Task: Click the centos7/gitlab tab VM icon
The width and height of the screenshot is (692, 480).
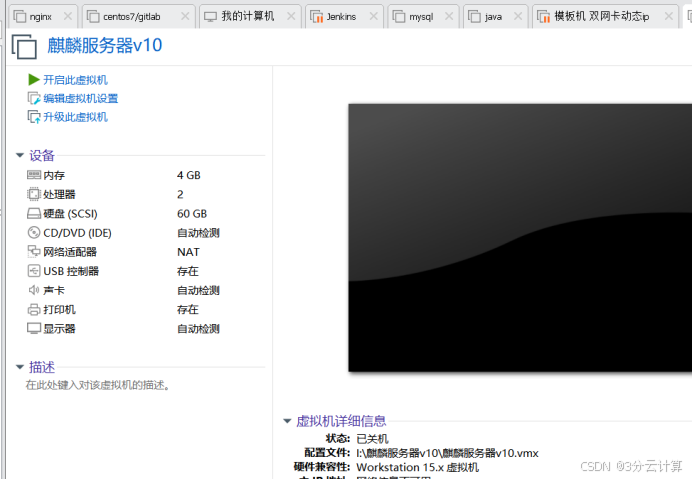Action: 93,17
